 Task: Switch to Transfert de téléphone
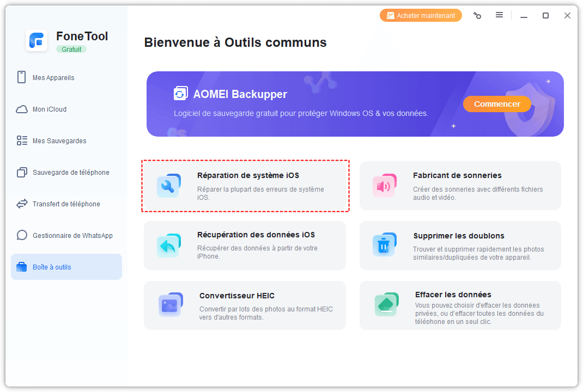[66, 204]
